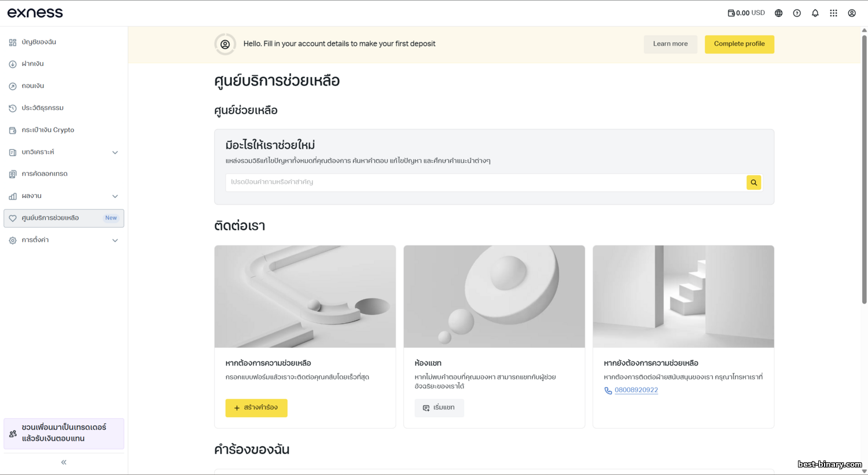The image size is (868, 475).
Task: Call support number 08008920922 link
Action: point(636,390)
